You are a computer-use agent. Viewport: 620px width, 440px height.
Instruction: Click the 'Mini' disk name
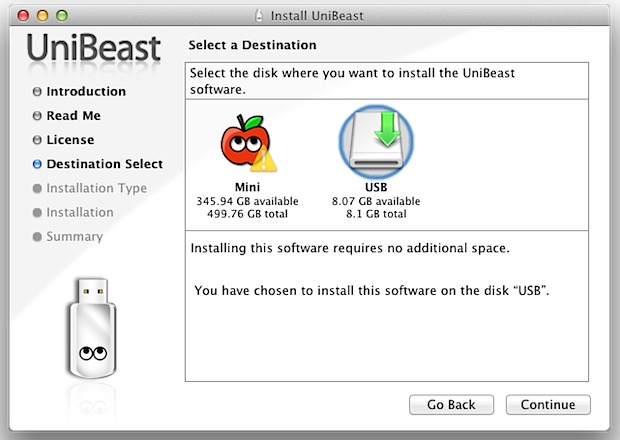pos(248,187)
